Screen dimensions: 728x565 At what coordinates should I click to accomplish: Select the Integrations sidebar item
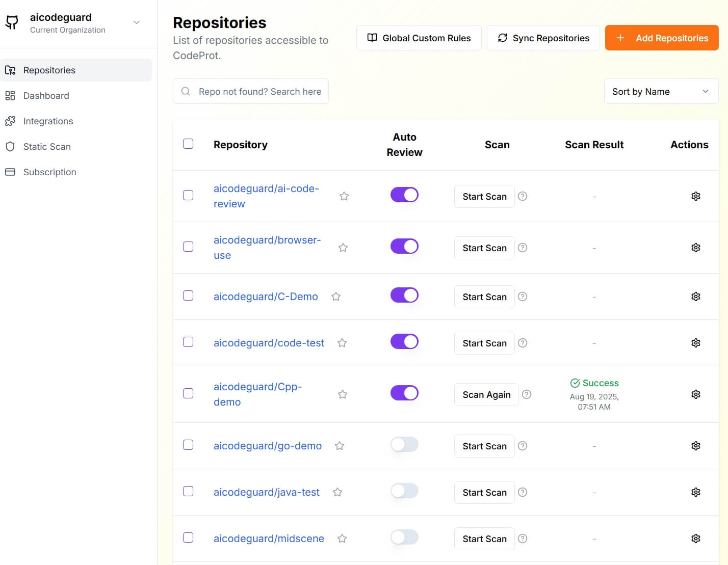47,121
